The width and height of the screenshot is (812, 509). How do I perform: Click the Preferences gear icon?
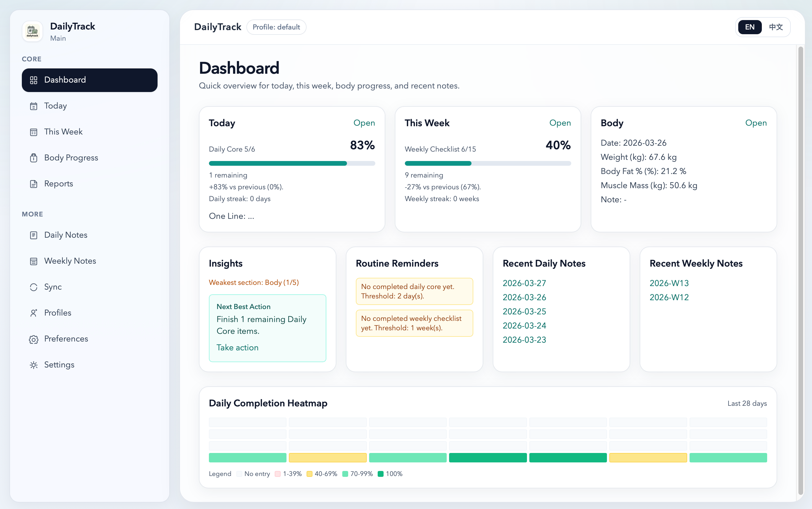(x=34, y=339)
